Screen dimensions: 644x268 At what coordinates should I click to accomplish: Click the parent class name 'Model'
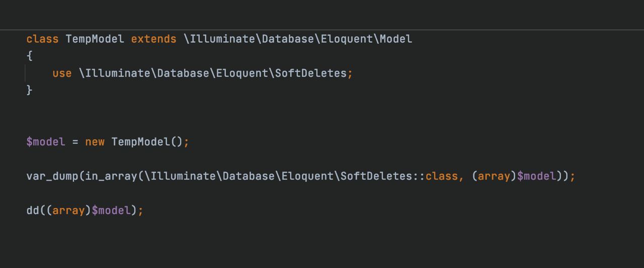click(x=395, y=39)
